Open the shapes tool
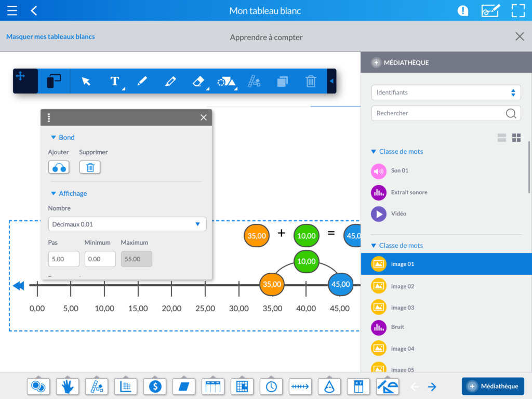 226,81
